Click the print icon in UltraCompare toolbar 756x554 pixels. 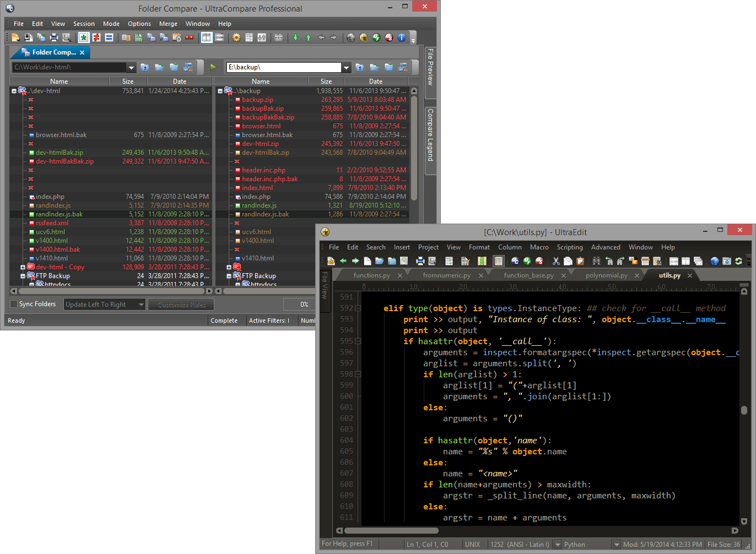pyautogui.click(x=54, y=37)
